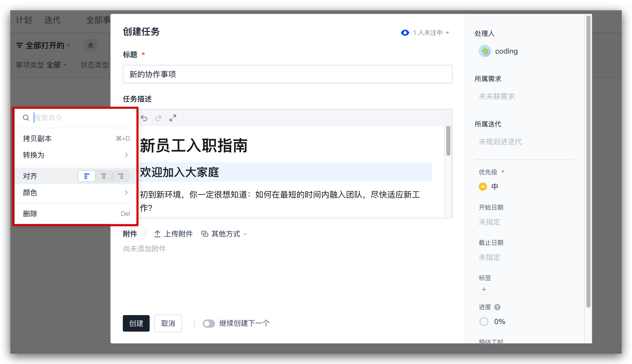Viewport: 632px width, 364px height.
Task: Choose iteration via 未规划进迭代
Action: click(500, 142)
